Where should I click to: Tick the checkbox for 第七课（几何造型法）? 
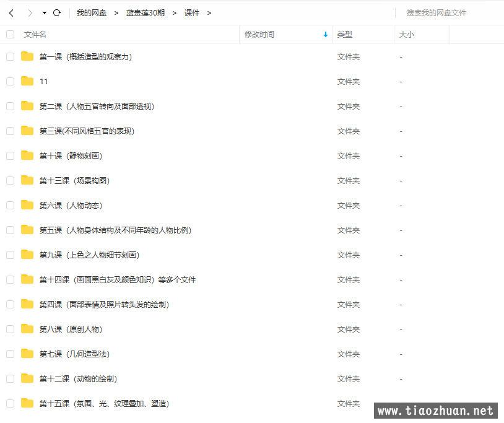(x=10, y=354)
